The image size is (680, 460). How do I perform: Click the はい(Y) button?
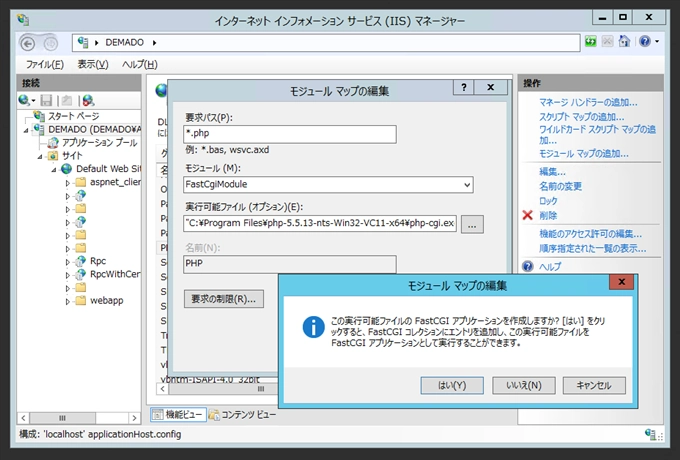[x=452, y=385]
